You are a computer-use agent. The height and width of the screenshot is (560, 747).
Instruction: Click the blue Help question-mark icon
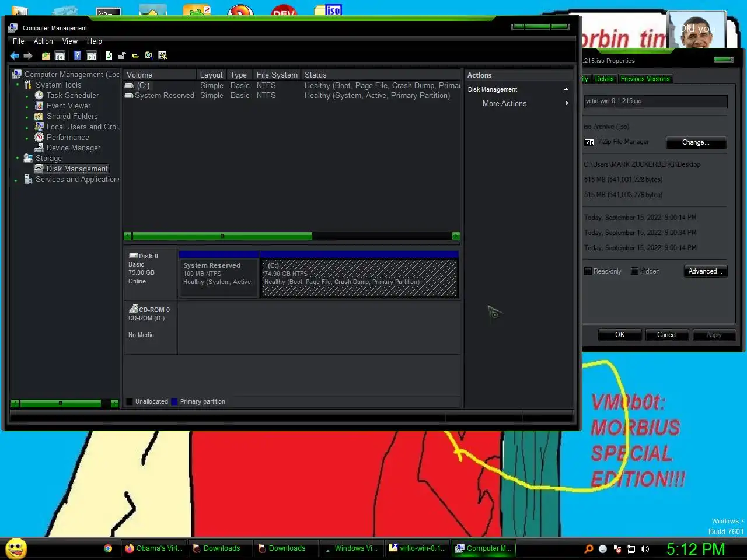click(x=77, y=55)
